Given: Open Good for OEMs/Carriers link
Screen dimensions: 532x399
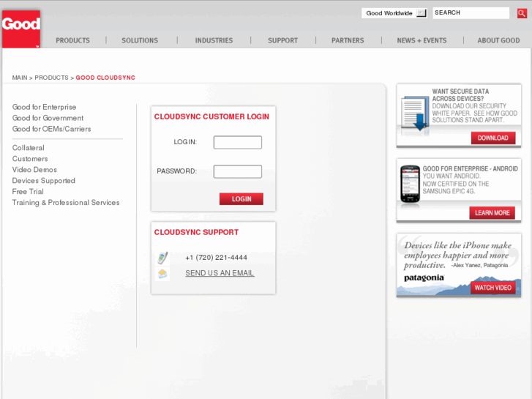Looking at the screenshot, I should (x=51, y=129).
